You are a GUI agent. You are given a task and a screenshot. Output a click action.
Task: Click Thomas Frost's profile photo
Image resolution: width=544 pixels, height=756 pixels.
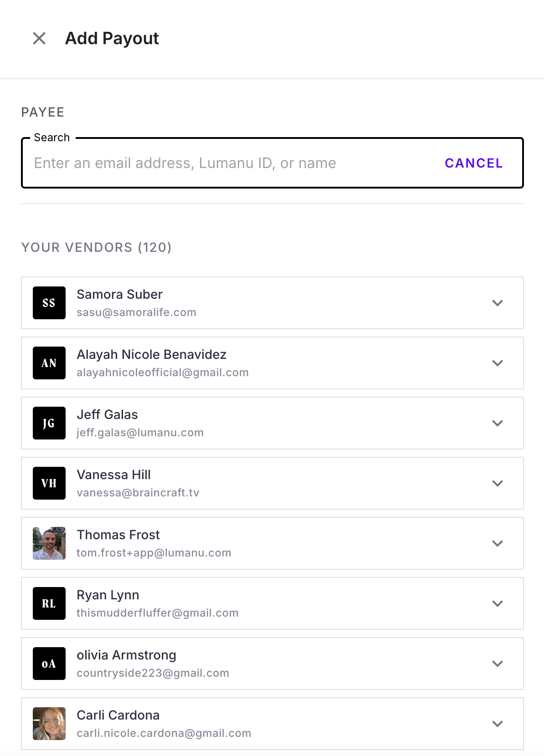point(49,543)
